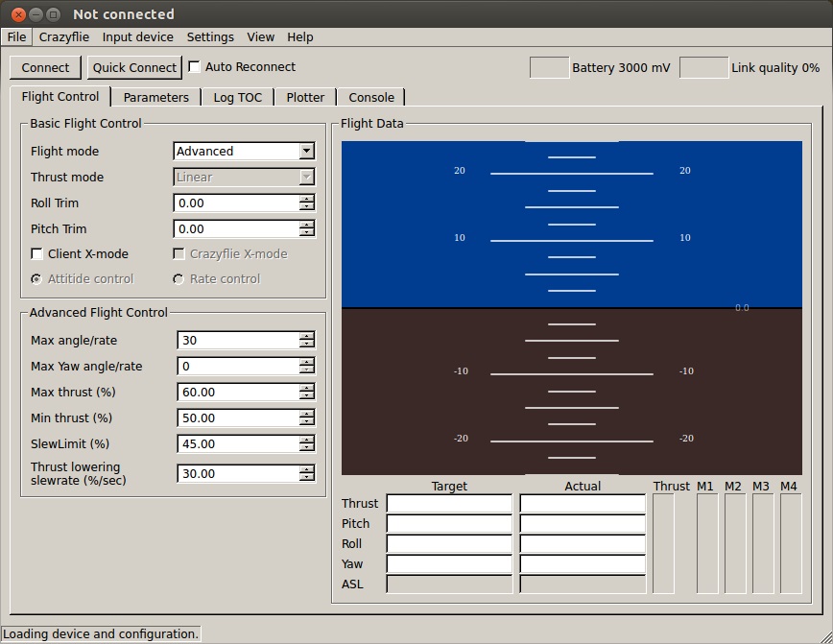
Task: Open the File menu
Action: [16, 37]
